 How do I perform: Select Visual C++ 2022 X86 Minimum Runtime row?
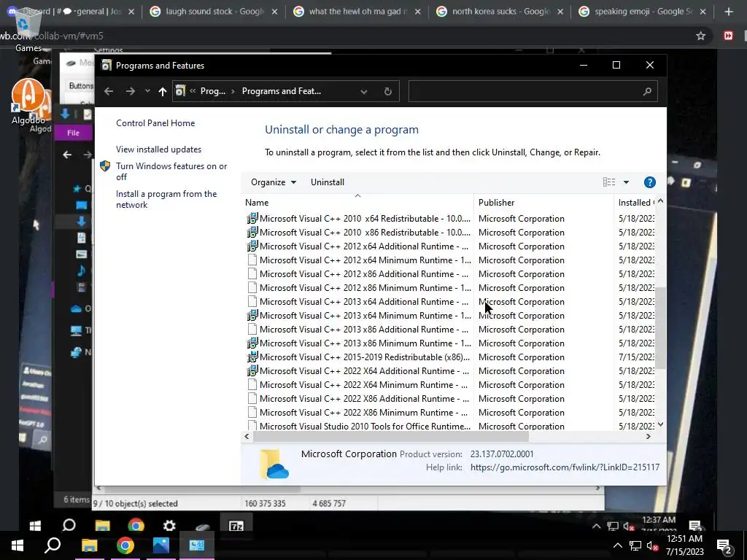pyautogui.click(x=449, y=412)
